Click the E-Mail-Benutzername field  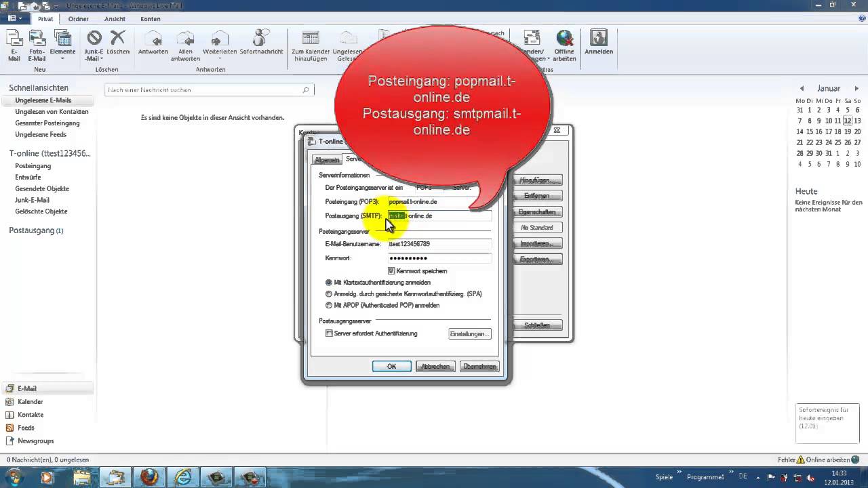pyautogui.click(x=439, y=244)
